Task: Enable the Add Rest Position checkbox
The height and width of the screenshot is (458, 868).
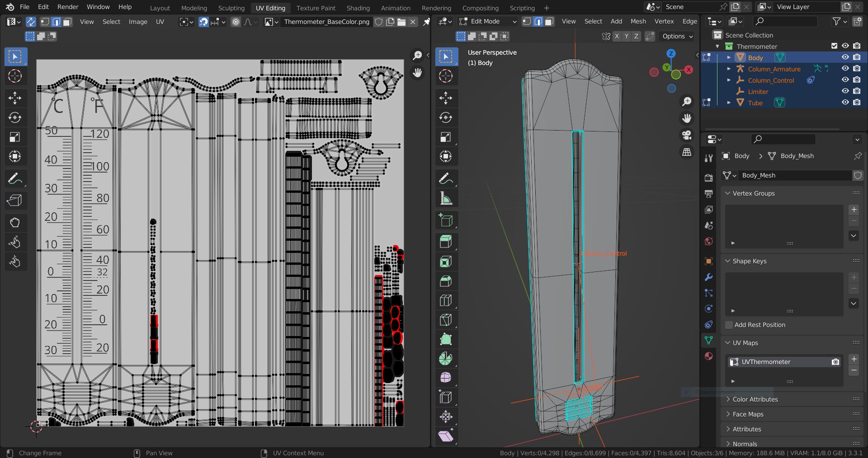Action: click(x=729, y=325)
